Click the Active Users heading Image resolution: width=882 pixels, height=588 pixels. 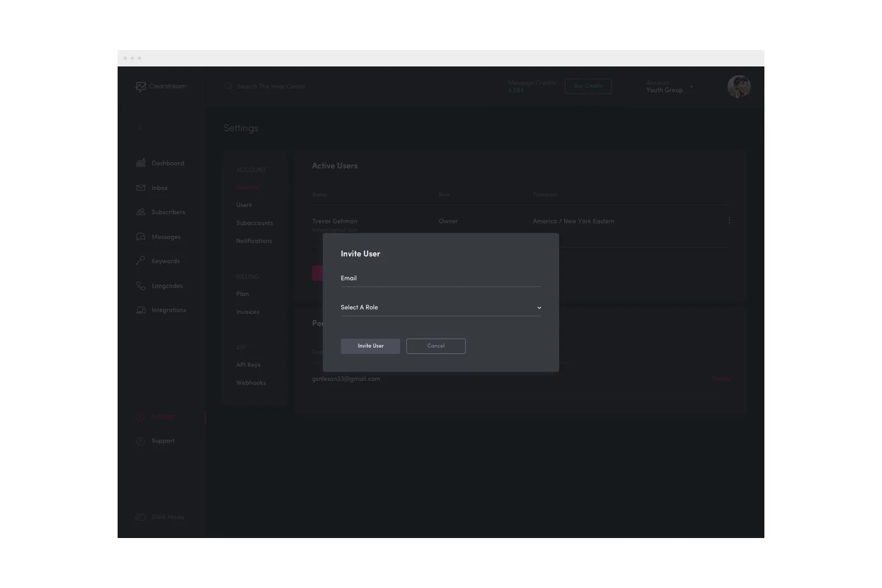pos(335,166)
